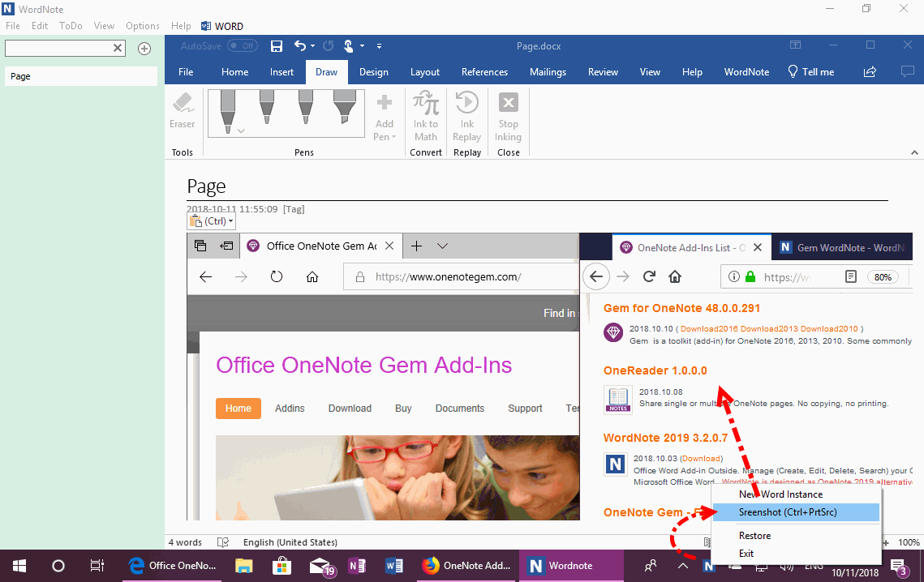
Task: Clear the WordNote search box
Action: tap(118, 49)
